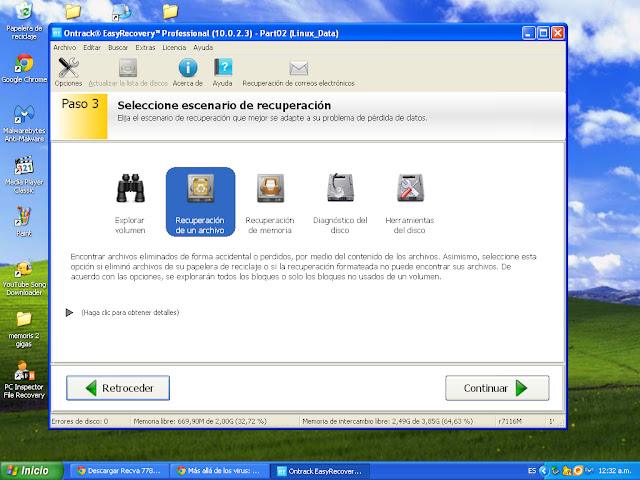Click the status bar resize grip
Screen dimensions: 640x480
(562, 424)
